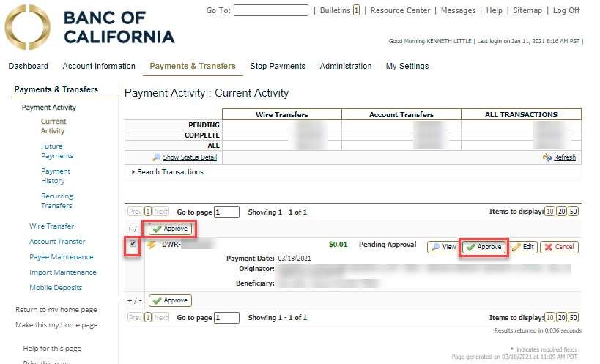Click the Account Transfers column header
The height and width of the screenshot is (364, 600).
click(x=401, y=114)
